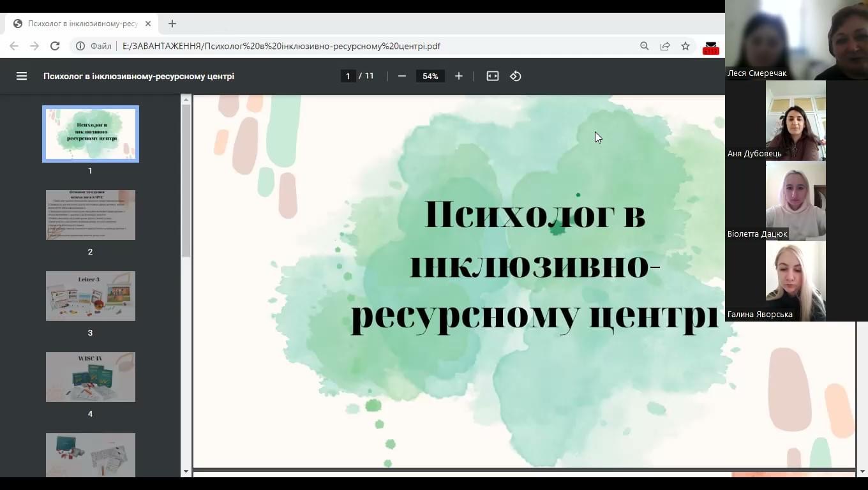Click the fit to page icon
Viewport: 868px width, 490px height.
492,76
